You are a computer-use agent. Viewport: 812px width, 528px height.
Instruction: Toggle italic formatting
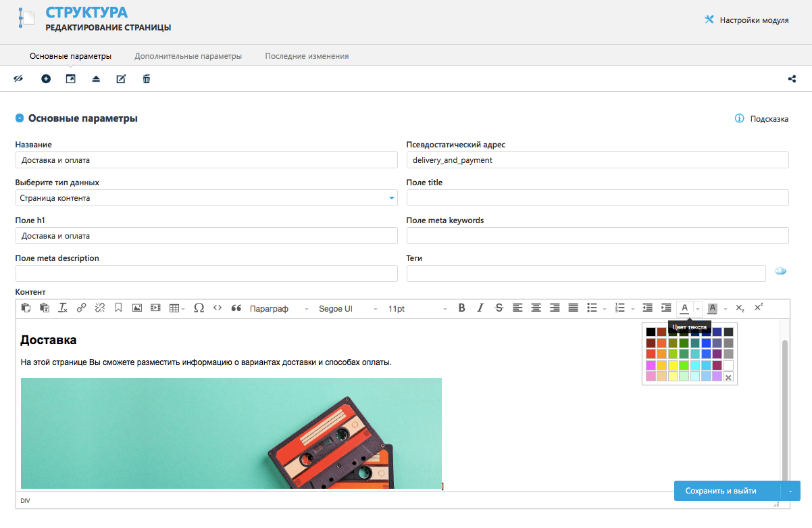click(x=480, y=308)
